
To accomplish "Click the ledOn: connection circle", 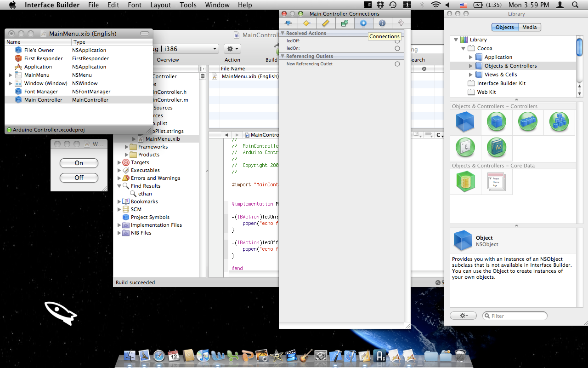I will 397,48.
